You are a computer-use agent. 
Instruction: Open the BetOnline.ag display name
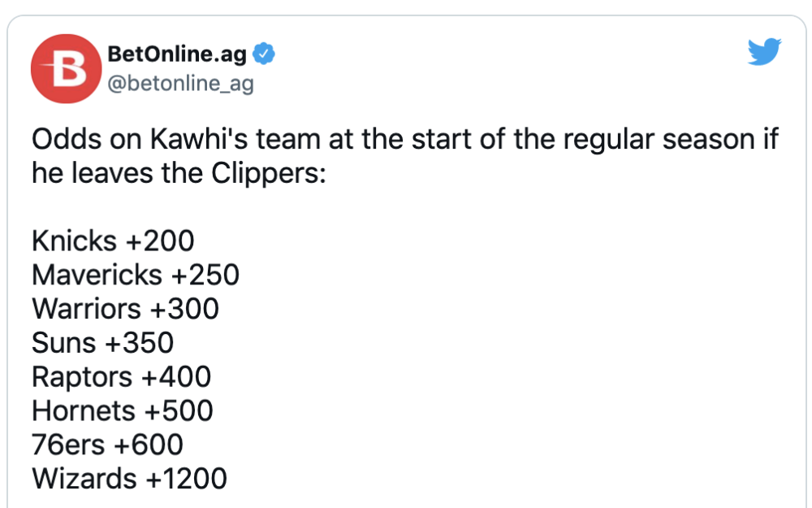click(176, 54)
